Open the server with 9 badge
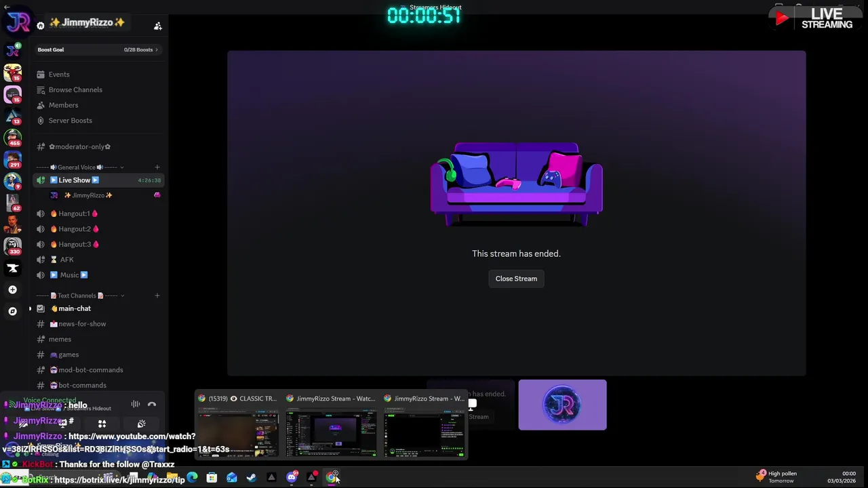This screenshot has width=868, height=488. pyautogui.click(x=12, y=182)
